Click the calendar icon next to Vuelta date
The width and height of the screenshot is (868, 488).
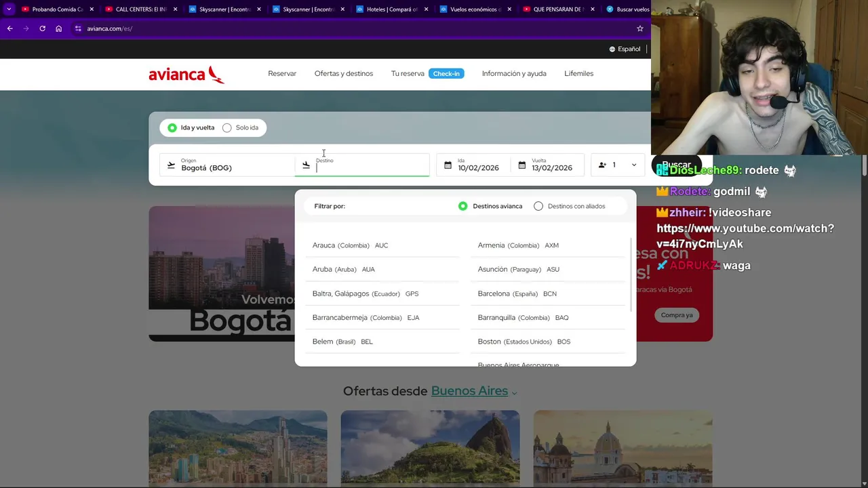[521, 165]
